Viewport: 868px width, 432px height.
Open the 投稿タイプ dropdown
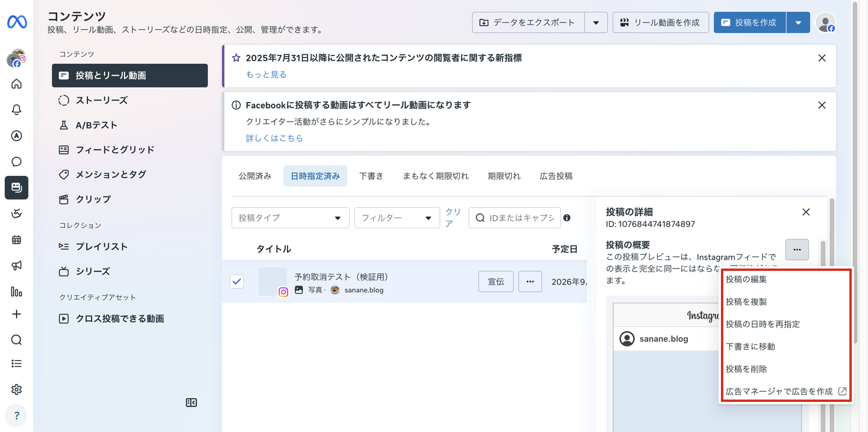coord(291,218)
